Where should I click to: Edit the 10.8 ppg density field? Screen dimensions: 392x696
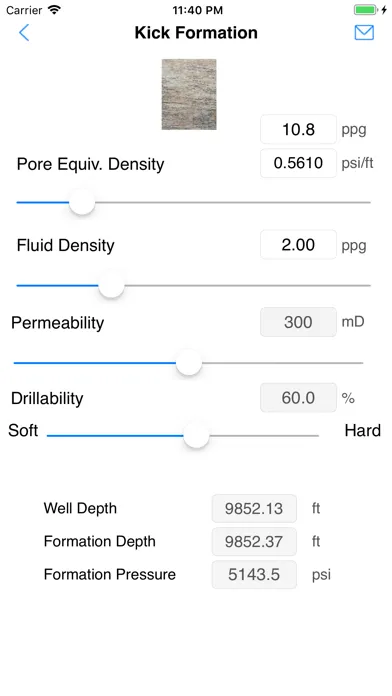(x=298, y=129)
